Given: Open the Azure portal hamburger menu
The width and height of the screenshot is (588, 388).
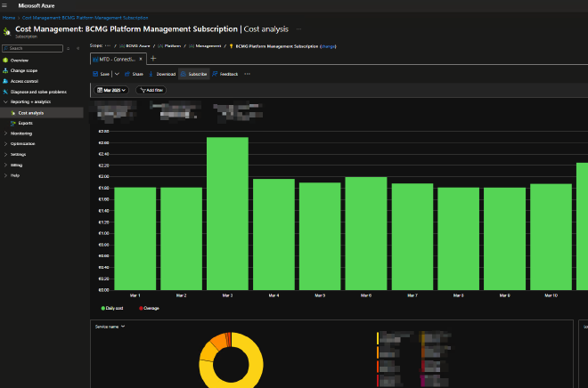Looking at the screenshot, I should pos(5,5).
